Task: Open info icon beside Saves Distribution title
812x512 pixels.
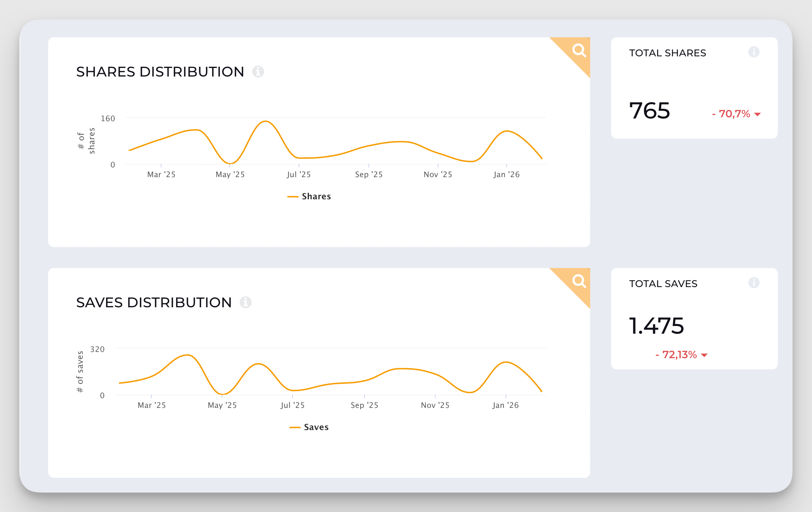Action: tap(246, 302)
